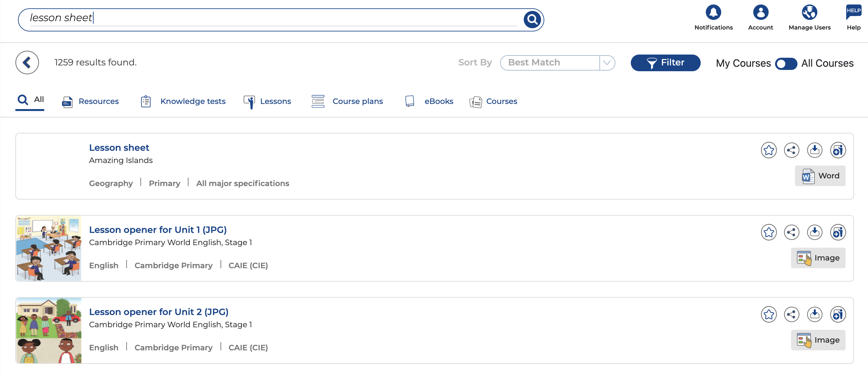Share Lesson opener for Unit 1
Image resolution: width=868 pixels, height=376 pixels.
point(791,232)
